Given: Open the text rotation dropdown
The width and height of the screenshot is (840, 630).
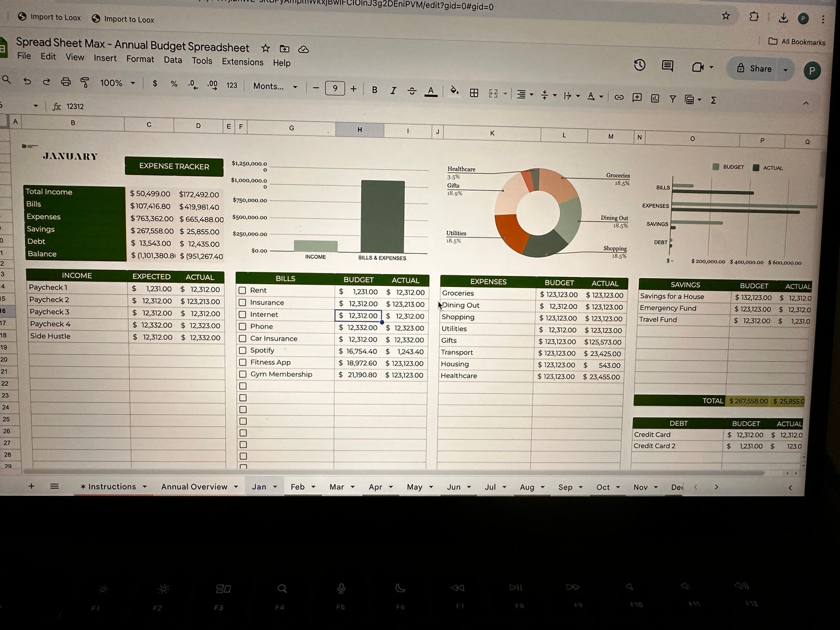Looking at the screenshot, I should click(x=595, y=96).
